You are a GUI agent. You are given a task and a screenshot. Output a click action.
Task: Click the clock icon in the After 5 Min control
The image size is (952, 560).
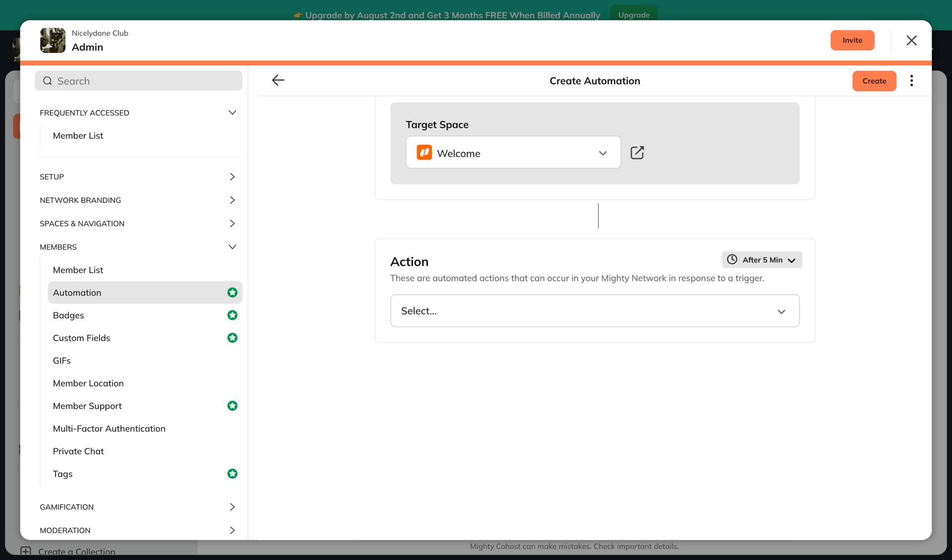pos(732,259)
